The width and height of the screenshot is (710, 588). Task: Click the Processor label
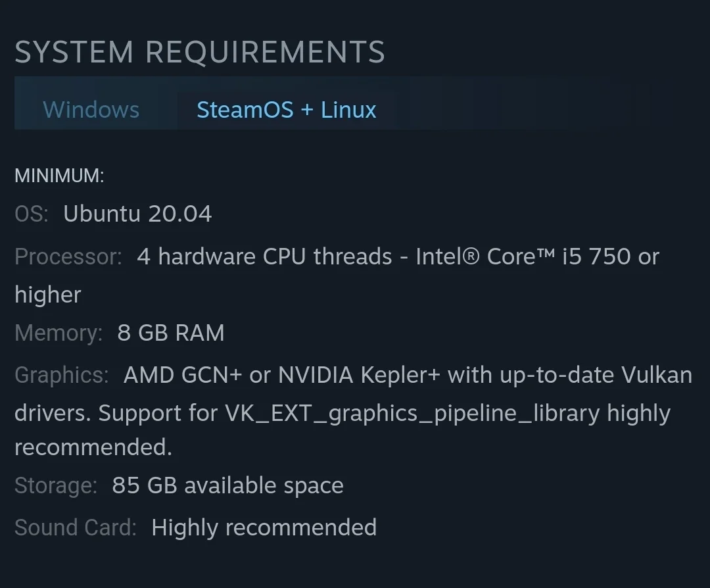click(x=67, y=257)
